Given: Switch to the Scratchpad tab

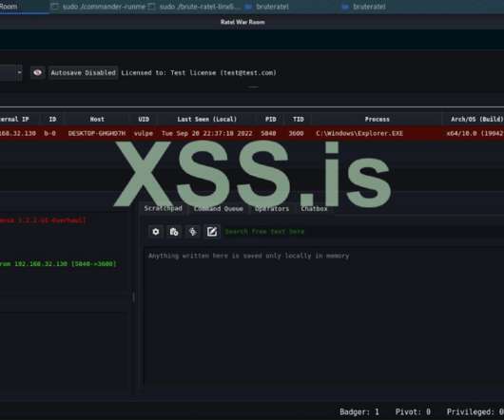Looking at the screenshot, I should tap(163, 208).
